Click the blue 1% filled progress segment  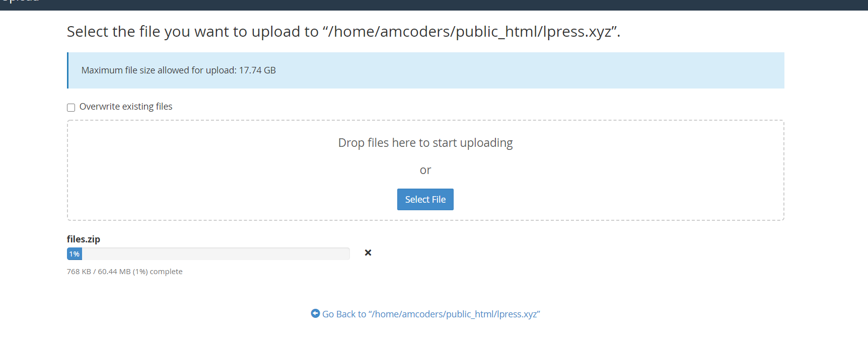75,254
